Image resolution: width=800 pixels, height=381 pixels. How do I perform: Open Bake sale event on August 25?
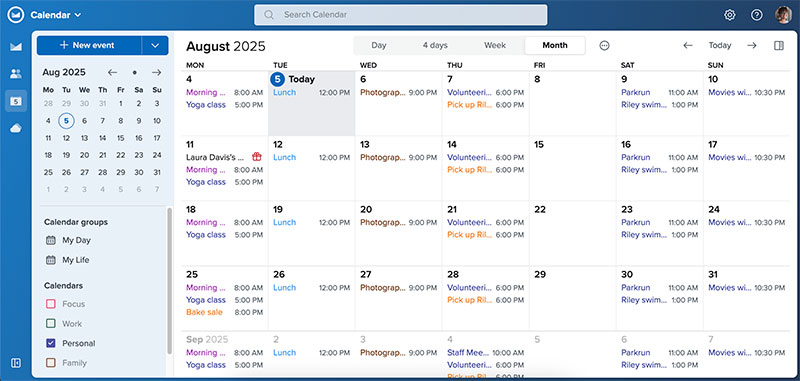click(x=224, y=312)
